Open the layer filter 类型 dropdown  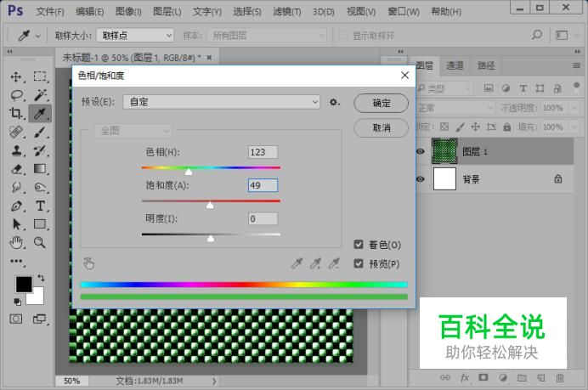click(444, 88)
